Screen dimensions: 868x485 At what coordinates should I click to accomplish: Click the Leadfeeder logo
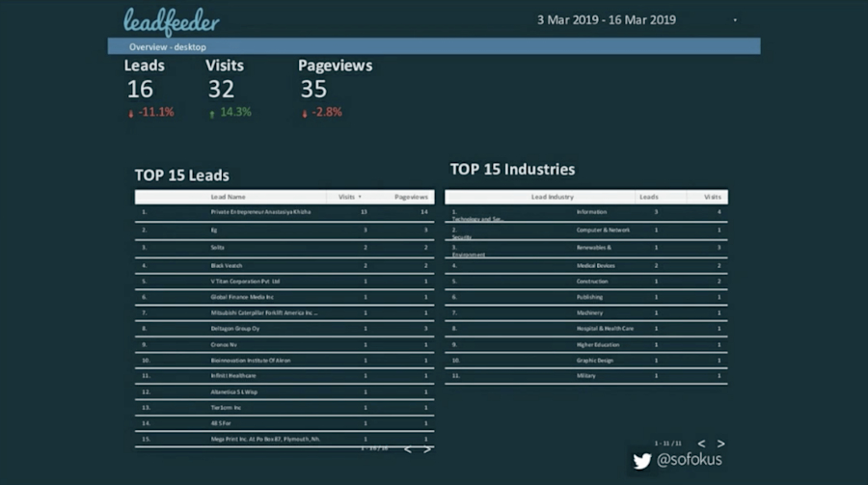click(171, 21)
